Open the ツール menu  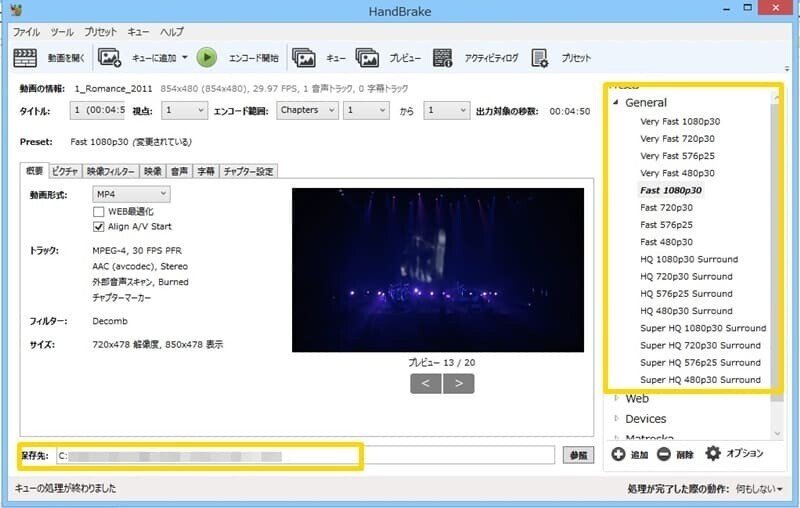click(62, 32)
